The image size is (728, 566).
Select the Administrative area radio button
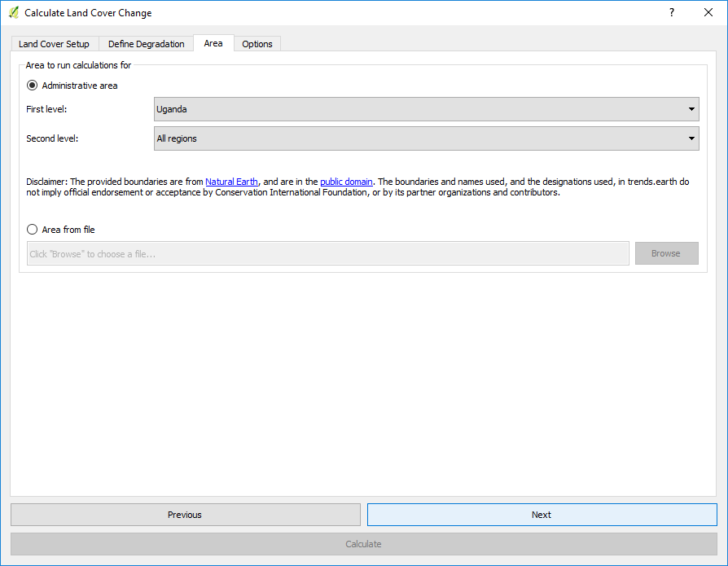pos(33,86)
